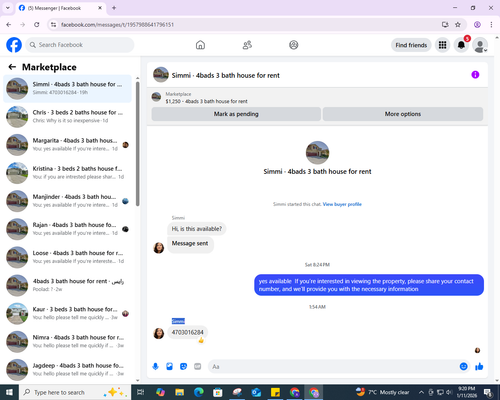Open the Chrome profile icon
Image resolution: width=500 pixels, height=400 pixels.
477,25
